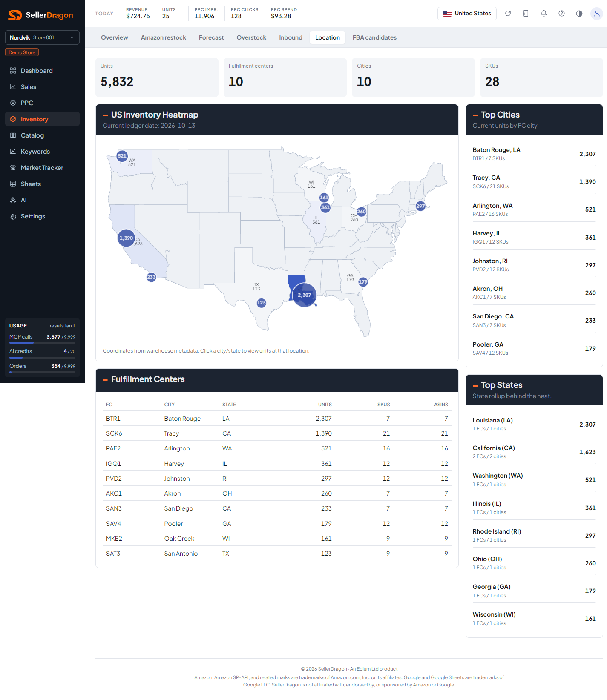This screenshot has width=607, height=700.
Task: Open the notifications bell
Action: click(544, 14)
